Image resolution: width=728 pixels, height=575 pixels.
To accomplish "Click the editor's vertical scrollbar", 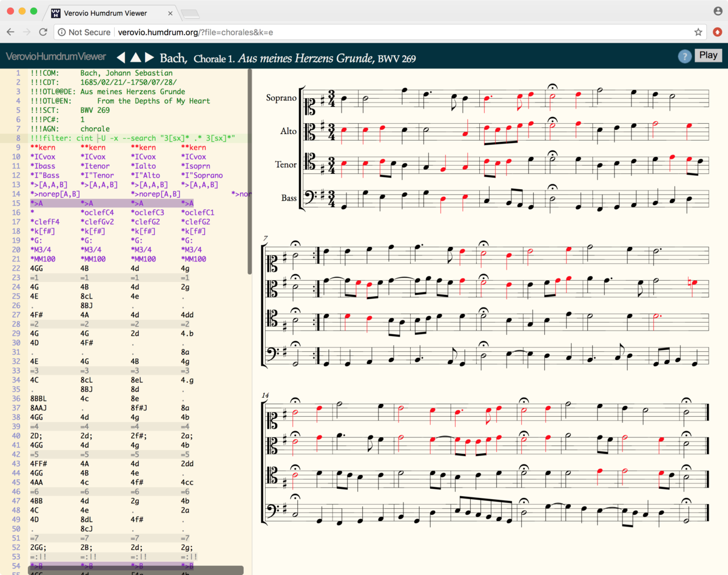I will [x=249, y=173].
